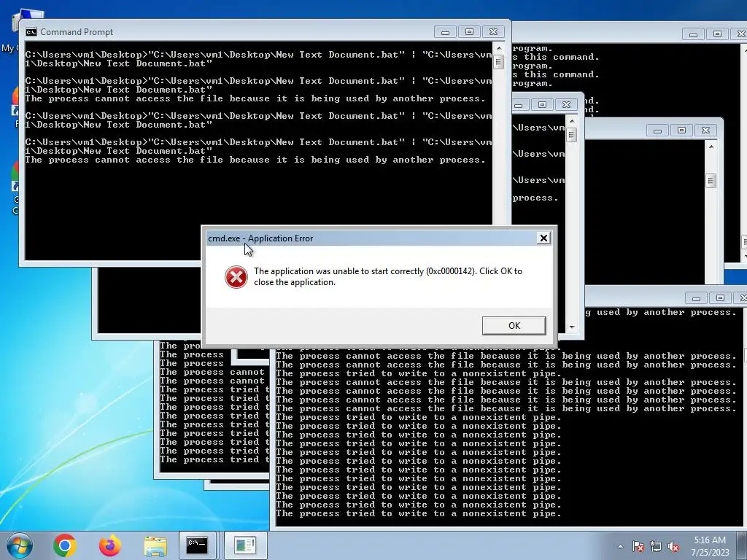Screen dimensions: 747x560
Task: Click the red error icon in the dialog
Action: 236,277
